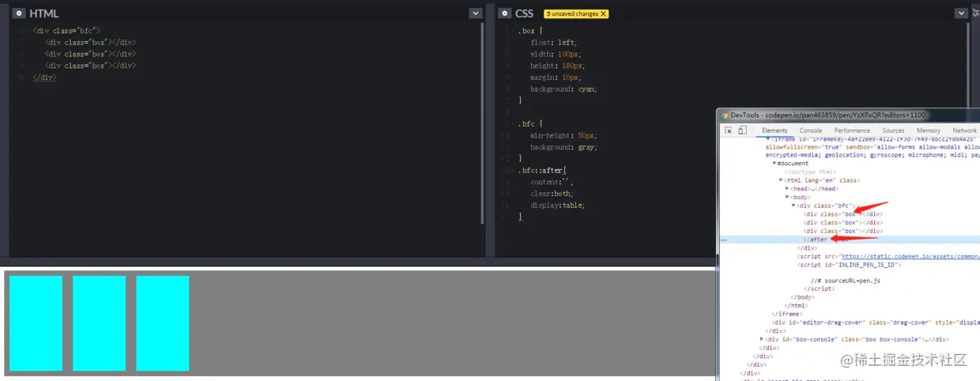Open the HTML editor settings gear
This screenshot has width=980, height=381.
[19, 13]
